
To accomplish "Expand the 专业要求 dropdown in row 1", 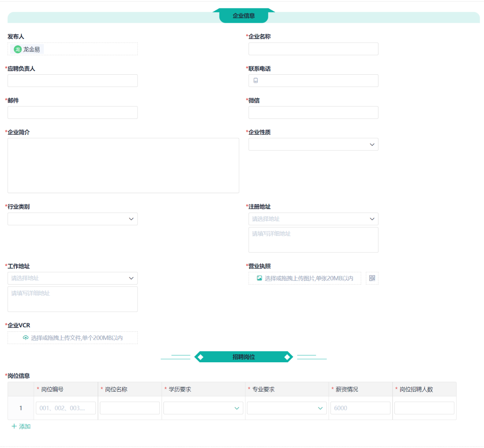I will pyautogui.click(x=287, y=408).
